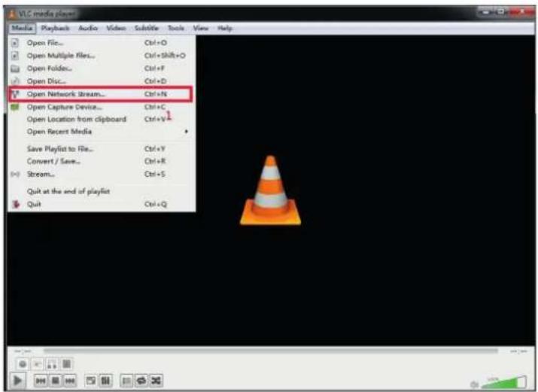Stop playback with the square button

(55, 381)
